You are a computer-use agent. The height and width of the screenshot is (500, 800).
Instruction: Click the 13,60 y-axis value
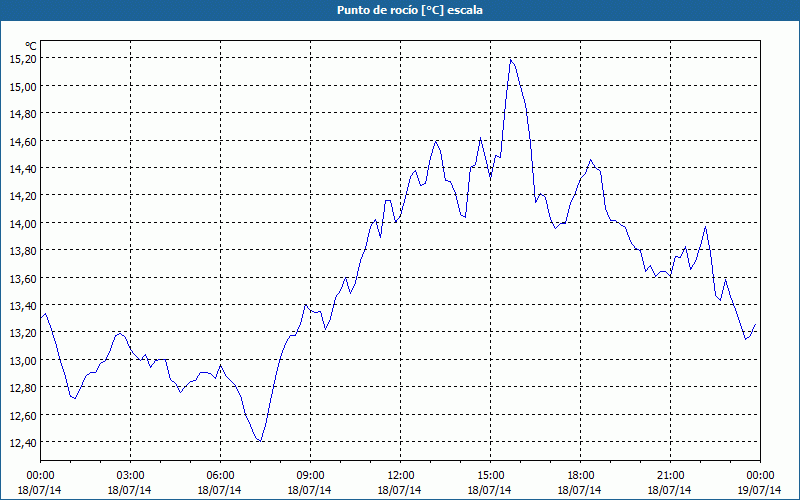click(x=23, y=279)
